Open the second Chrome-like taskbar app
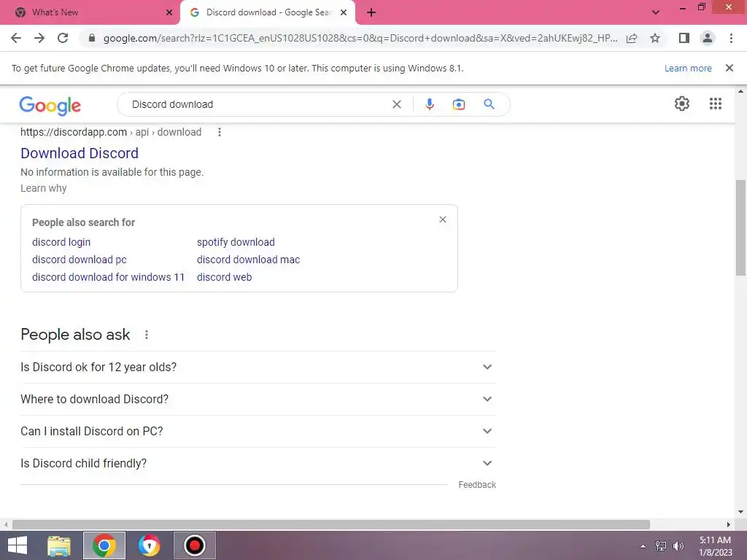The width and height of the screenshot is (747, 560). point(149,545)
